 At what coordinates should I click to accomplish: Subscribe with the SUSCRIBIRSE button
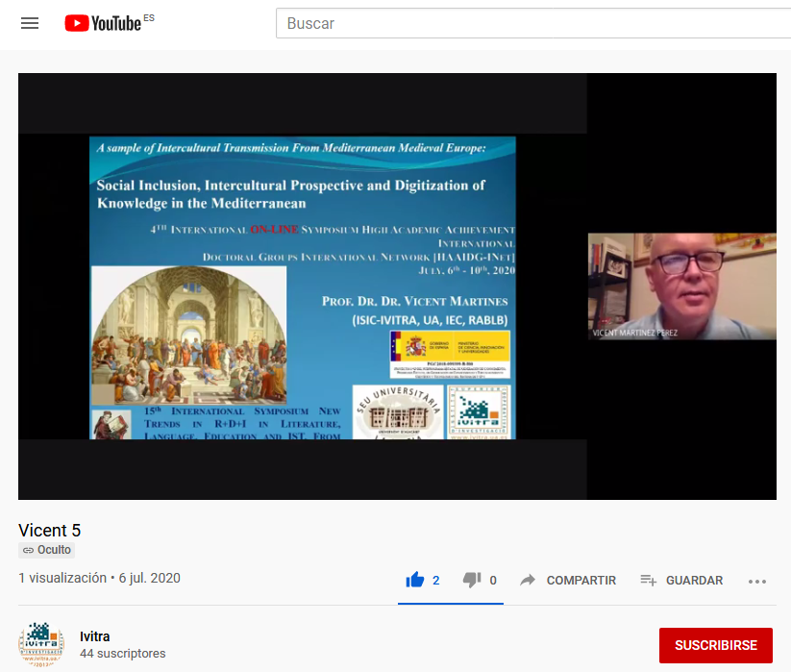[715, 645]
